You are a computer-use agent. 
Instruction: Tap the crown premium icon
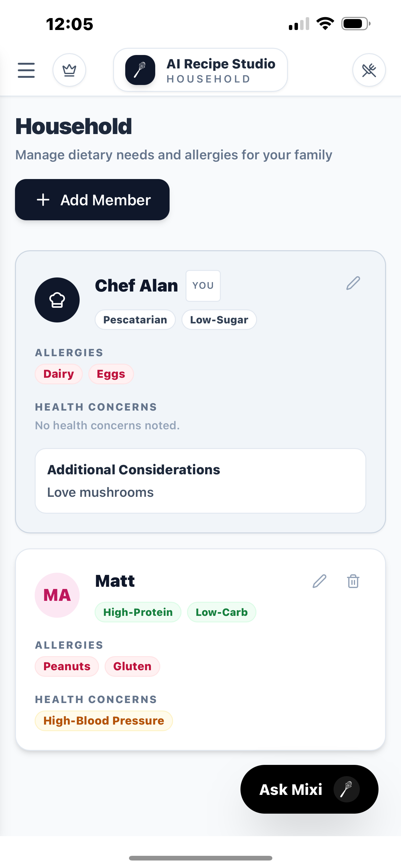coord(69,70)
